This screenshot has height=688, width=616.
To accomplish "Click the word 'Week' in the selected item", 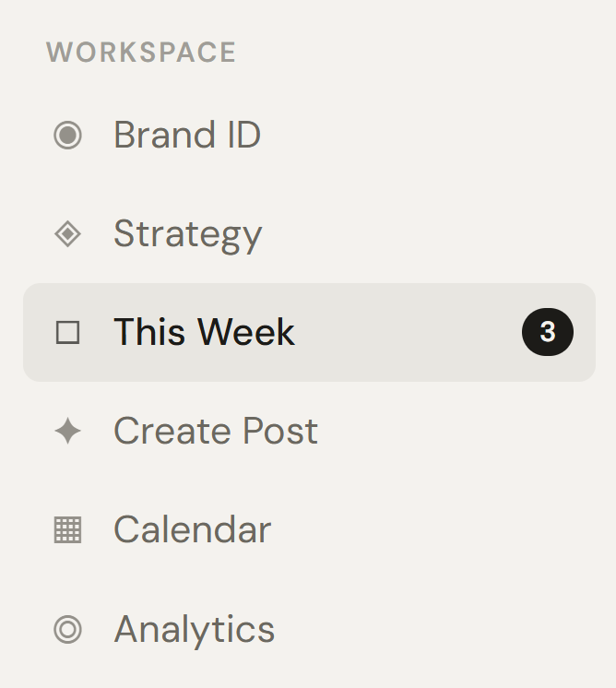I will (x=246, y=332).
